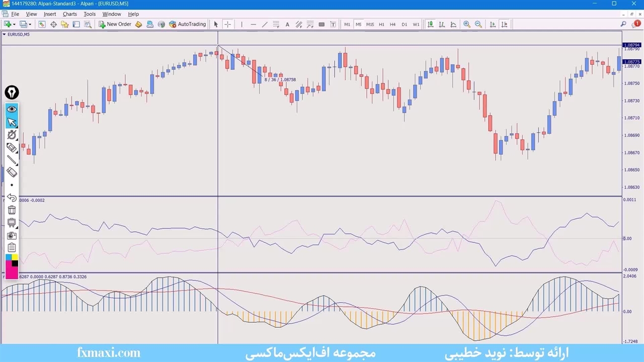Open the Charts menu
This screenshot has height=362, width=644.
pyautogui.click(x=69, y=14)
